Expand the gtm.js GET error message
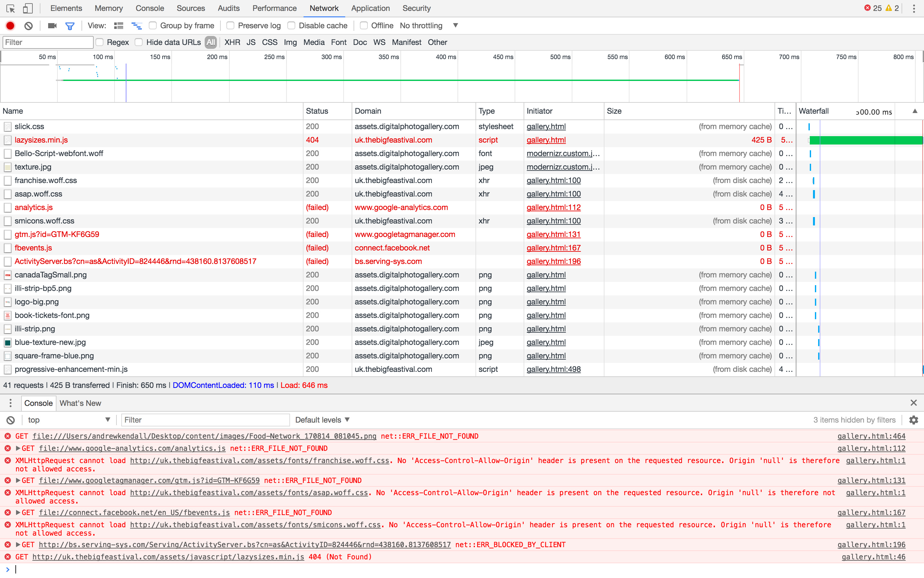The image size is (924, 578). coord(18,480)
